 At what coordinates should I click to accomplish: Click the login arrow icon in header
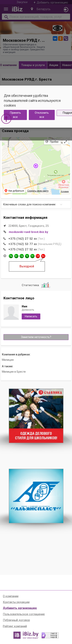(x=66, y=10)
